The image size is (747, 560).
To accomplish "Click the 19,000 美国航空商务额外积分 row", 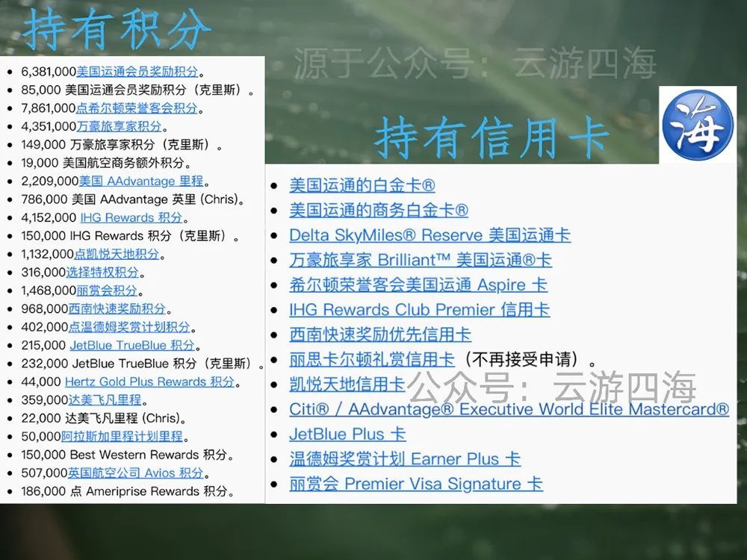I will [106, 163].
